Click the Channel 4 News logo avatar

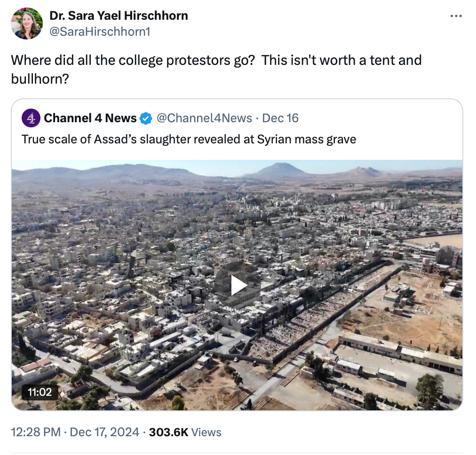pos(31,118)
